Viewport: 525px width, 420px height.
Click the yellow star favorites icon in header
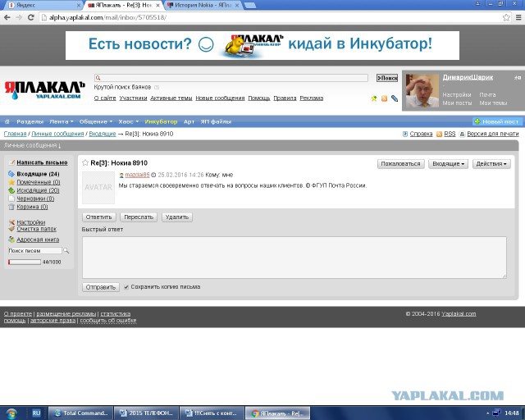374,98
